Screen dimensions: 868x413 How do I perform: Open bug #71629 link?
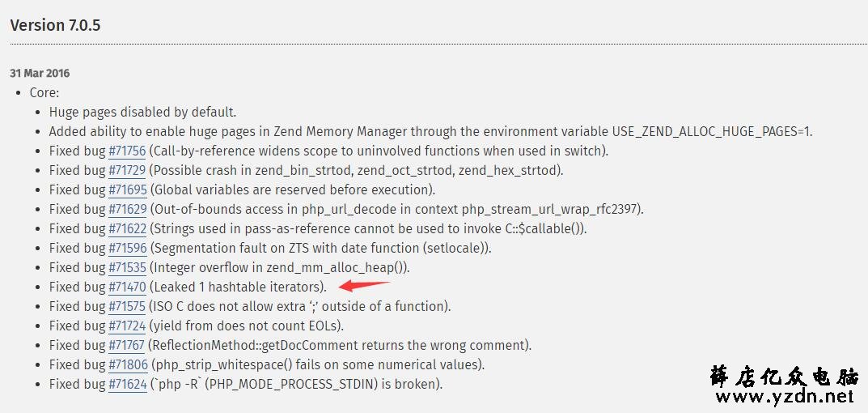click(127, 209)
